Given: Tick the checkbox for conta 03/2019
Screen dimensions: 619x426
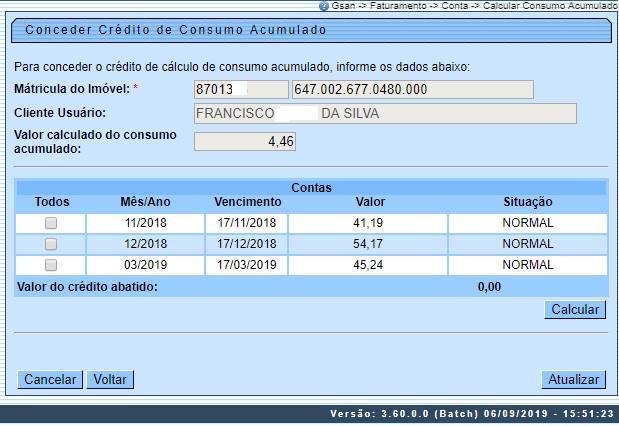Looking at the screenshot, I should pyautogui.click(x=51, y=265).
